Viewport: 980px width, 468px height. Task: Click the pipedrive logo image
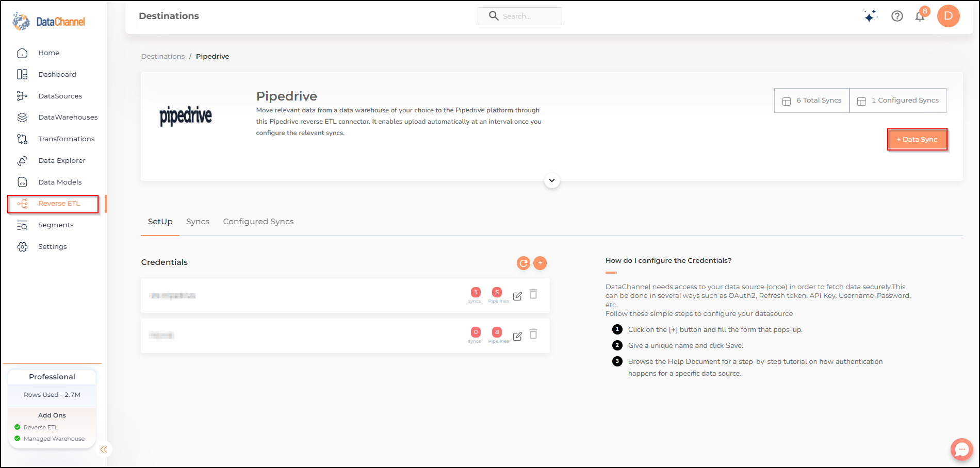[186, 116]
